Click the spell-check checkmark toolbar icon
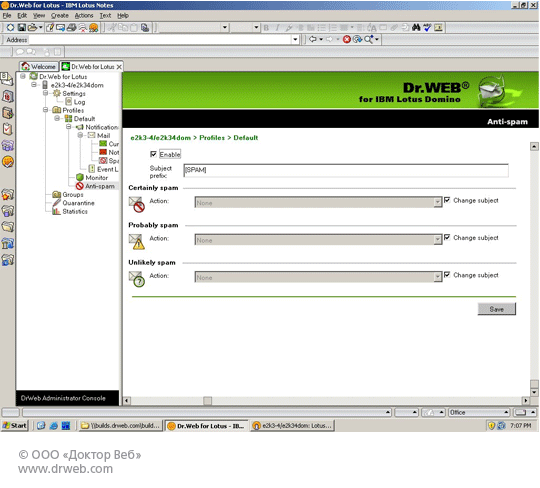Screen dimensions: 540x488 (x=427, y=28)
